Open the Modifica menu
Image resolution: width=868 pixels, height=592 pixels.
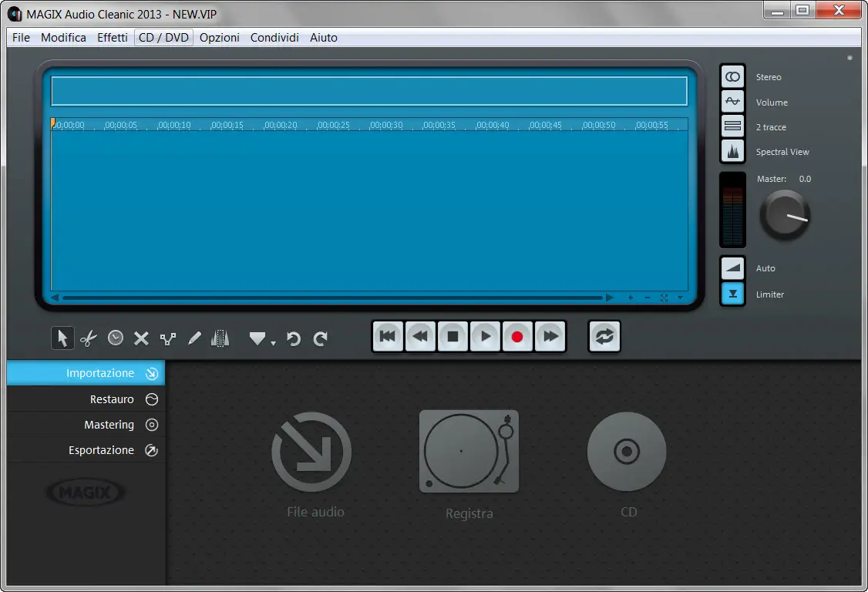(63, 38)
